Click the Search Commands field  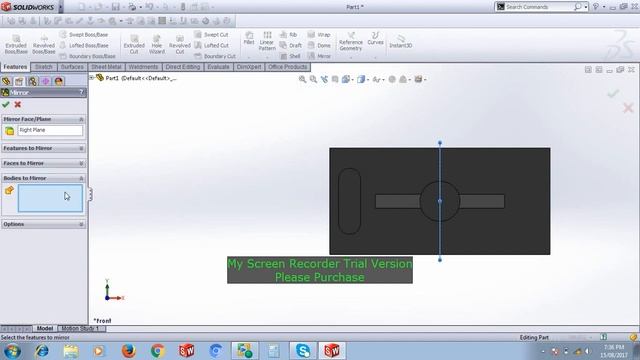click(x=539, y=7)
